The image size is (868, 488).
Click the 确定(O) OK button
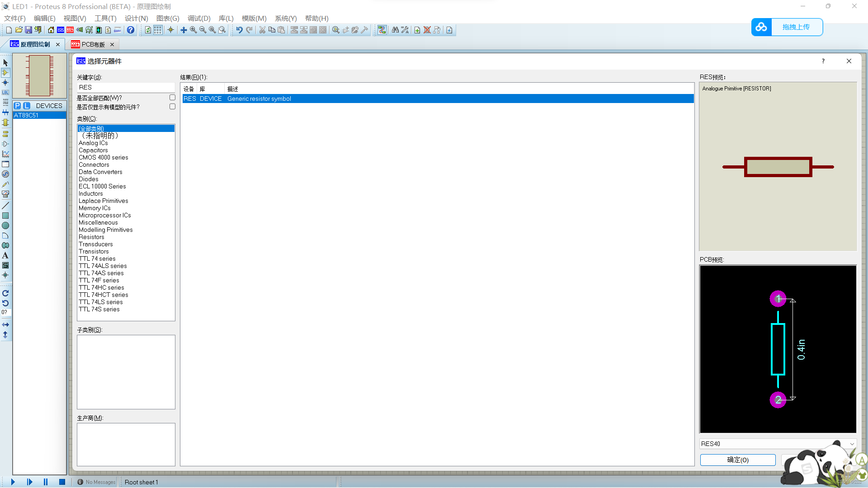(738, 460)
